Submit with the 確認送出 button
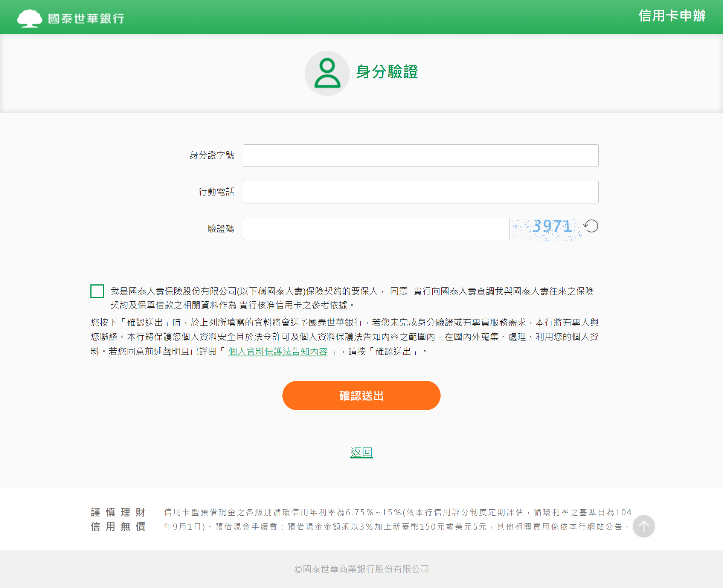 [x=361, y=396]
